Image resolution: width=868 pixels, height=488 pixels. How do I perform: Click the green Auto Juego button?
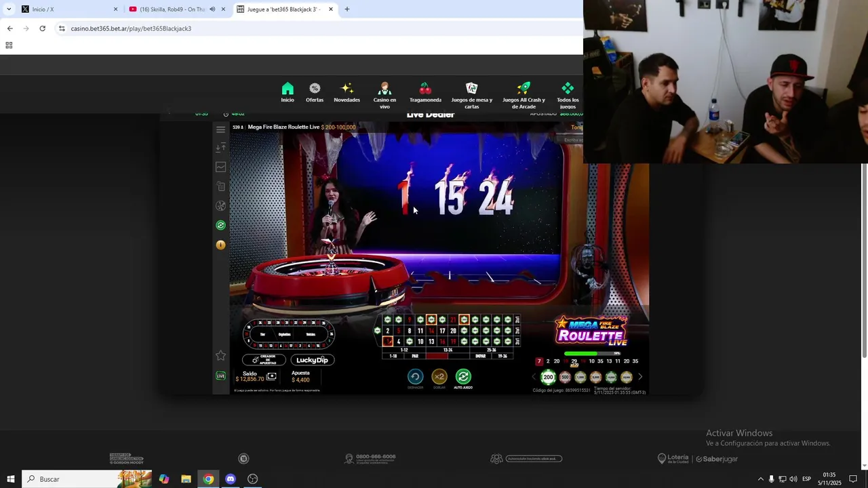pyautogui.click(x=463, y=377)
